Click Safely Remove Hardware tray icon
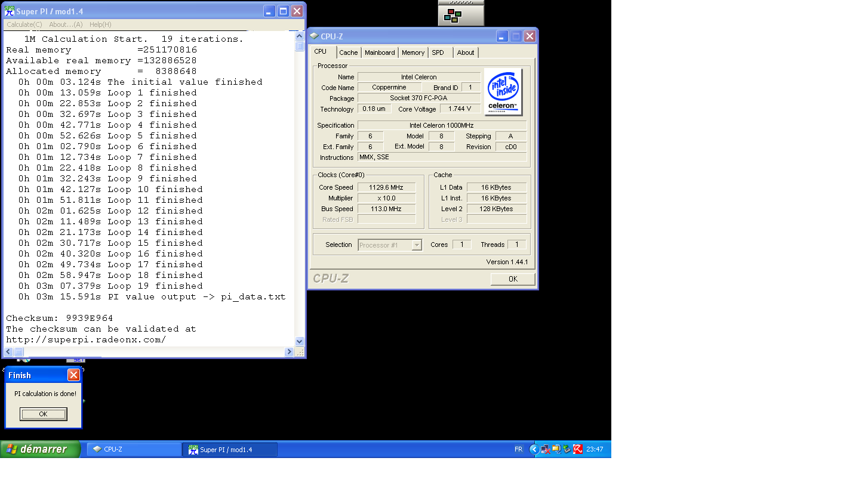The height and width of the screenshot is (501, 868). (x=567, y=450)
